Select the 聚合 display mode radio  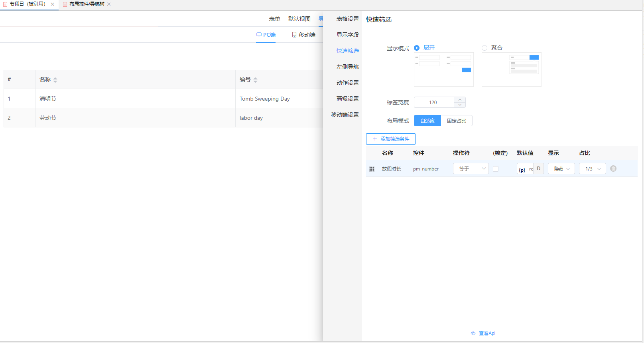[x=484, y=48]
